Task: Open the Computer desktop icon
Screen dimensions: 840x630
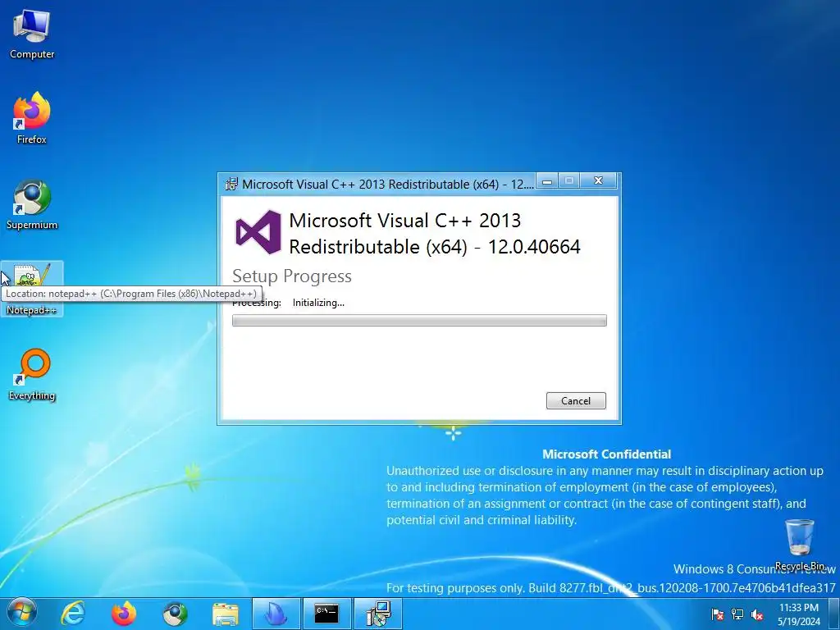Action: (x=32, y=34)
